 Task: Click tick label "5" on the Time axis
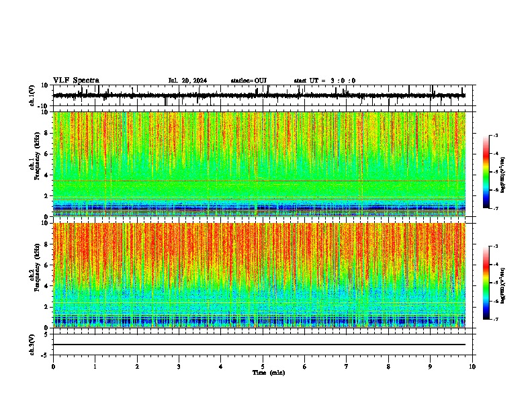click(263, 367)
